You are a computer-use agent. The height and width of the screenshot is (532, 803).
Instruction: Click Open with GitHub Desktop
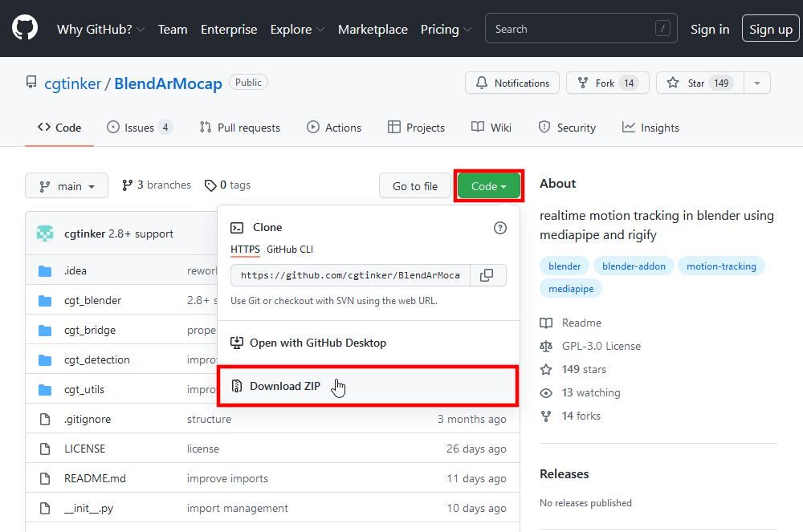click(x=369, y=343)
